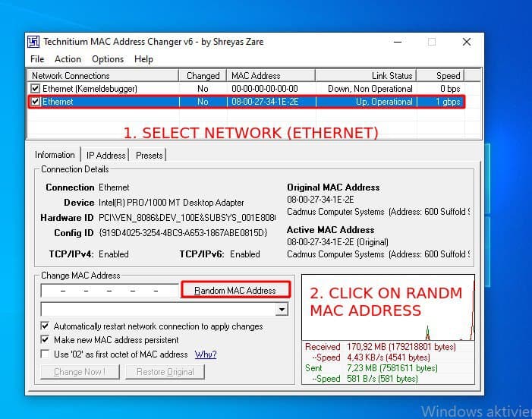Screen dimensions: 532x419
Task: Enable Use '02' as first octet option
Action: click(x=46, y=354)
